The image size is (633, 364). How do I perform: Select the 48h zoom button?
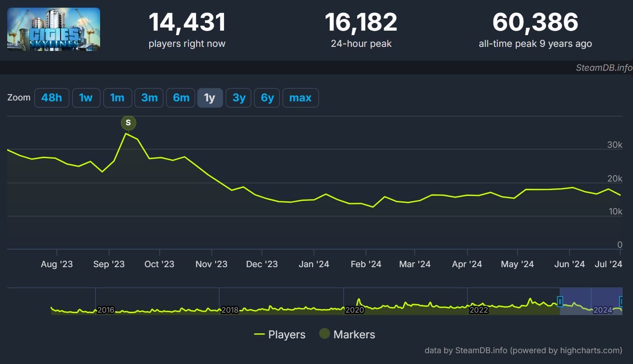pos(52,98)
